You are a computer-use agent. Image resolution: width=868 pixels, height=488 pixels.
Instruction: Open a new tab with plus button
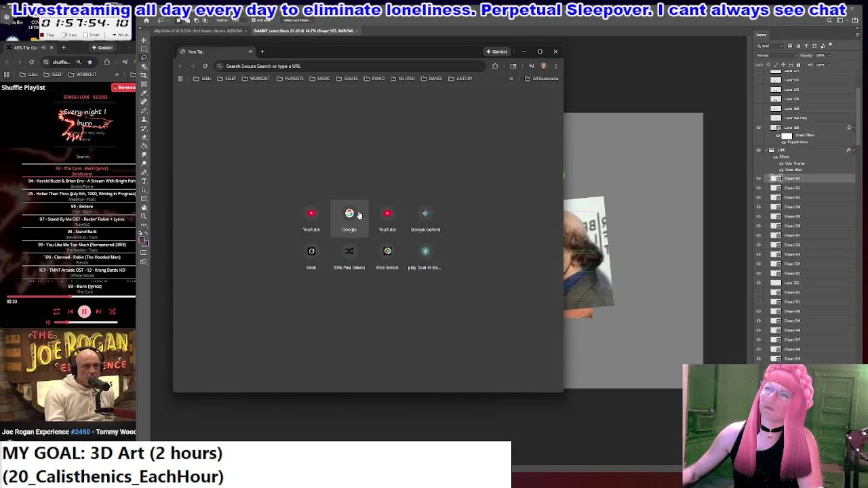[x=262, y=52]
